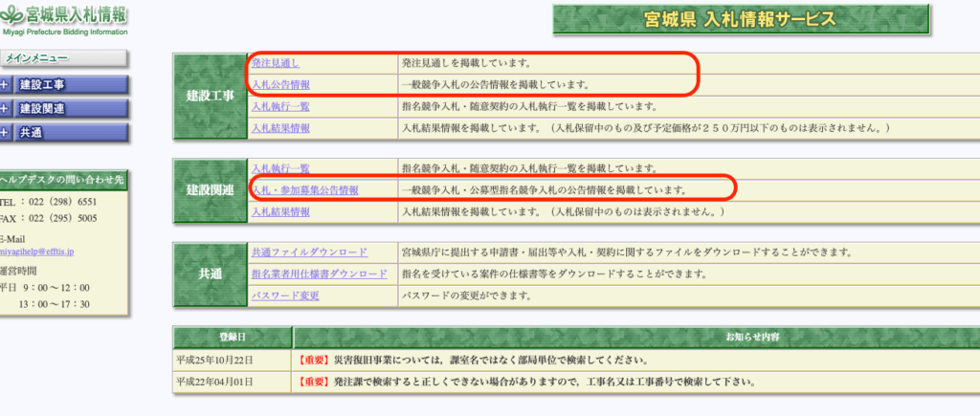The image size is (980, 416).
Task: Expand the 建設工事 plus icon in sidebar
Action: click(5, 85)
